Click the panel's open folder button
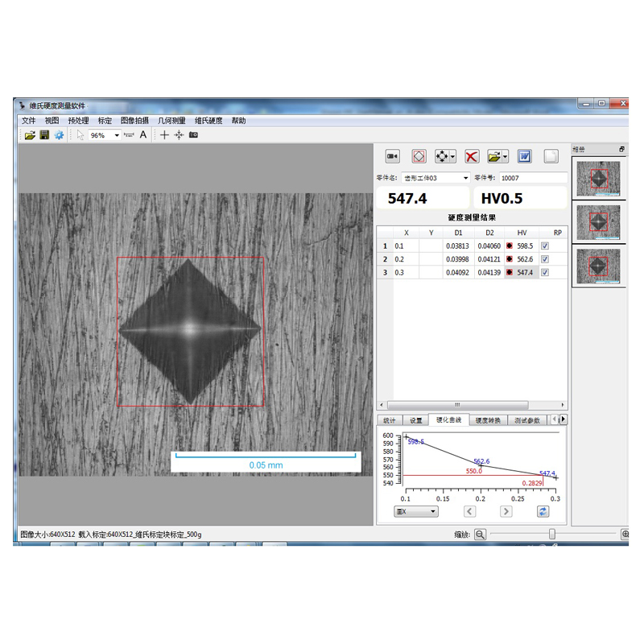The width and height of the screenshot is (644, 644). [494, 156]
